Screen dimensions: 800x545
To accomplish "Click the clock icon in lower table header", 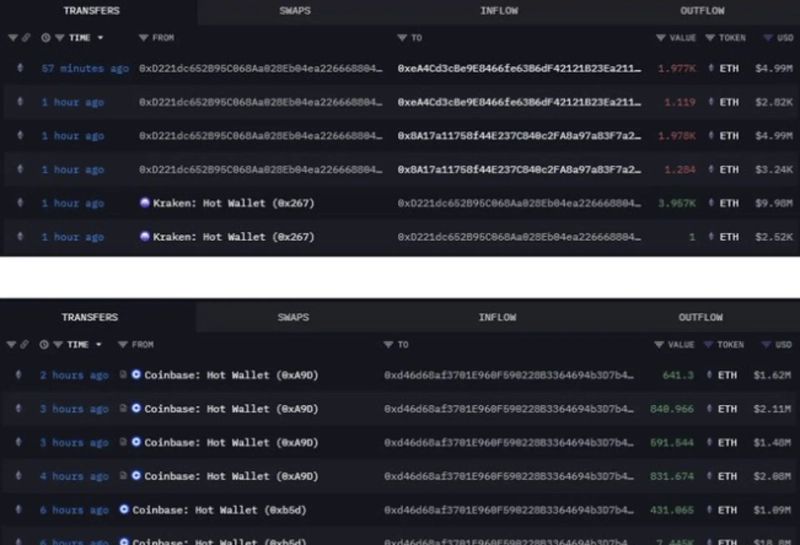I will [46, 344].
